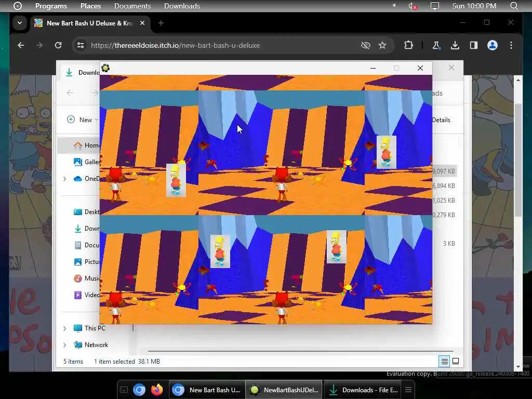Open the Places menu in the top panel
This screenshot has width=532, height=399.
point(90,6)
